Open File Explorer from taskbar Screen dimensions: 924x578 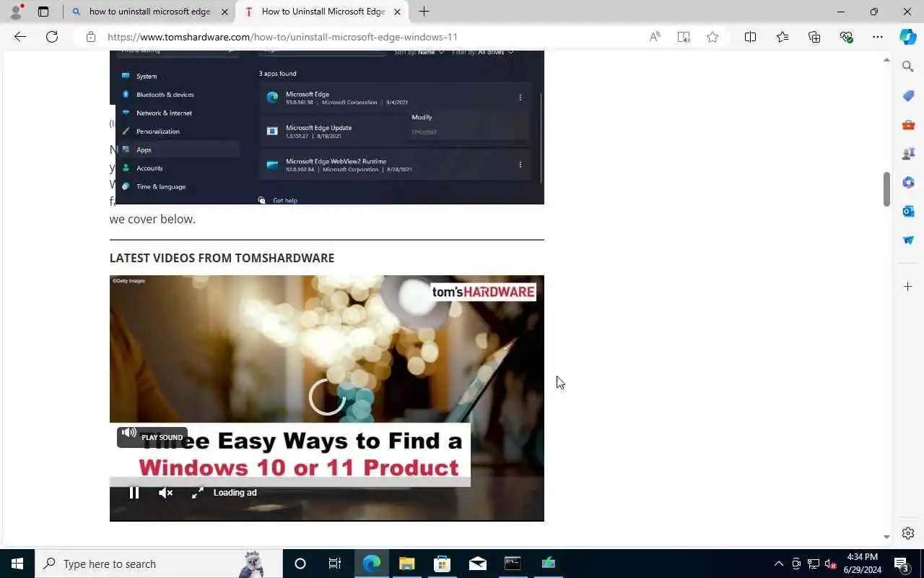click(407, 564)
